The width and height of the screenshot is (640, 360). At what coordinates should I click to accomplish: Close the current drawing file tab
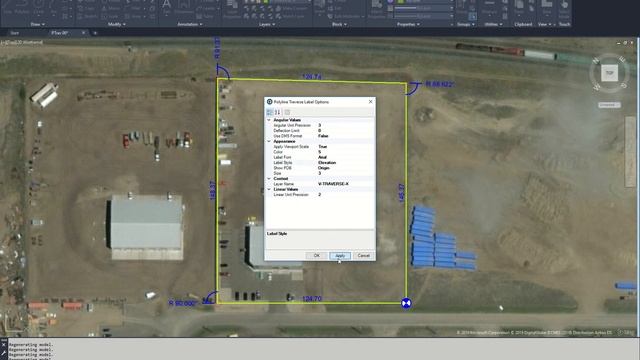pyautogui.click(x=83, y=33)
